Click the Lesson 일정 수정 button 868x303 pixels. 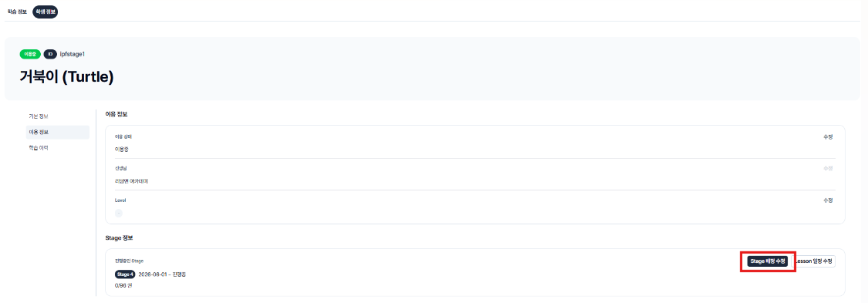click(x=815, y=261)
